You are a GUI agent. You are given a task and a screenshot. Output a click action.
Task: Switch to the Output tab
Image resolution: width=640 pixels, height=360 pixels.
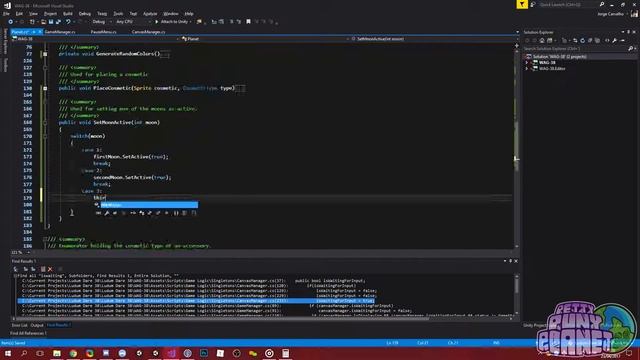click(x=37, y=325)
